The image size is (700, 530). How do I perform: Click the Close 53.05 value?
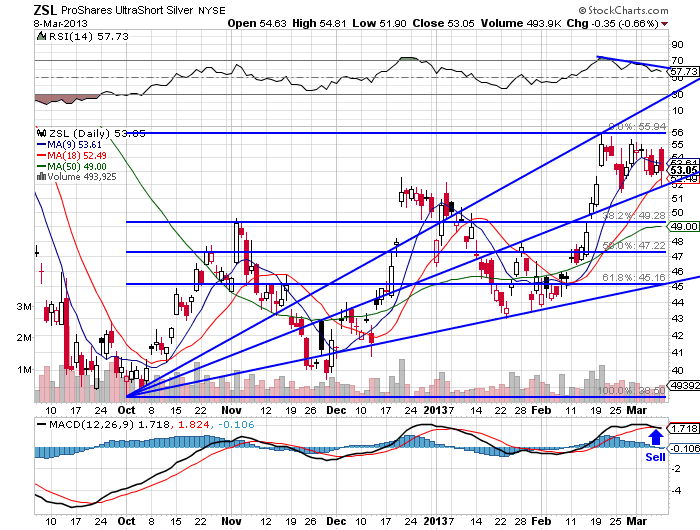point(443,23)
